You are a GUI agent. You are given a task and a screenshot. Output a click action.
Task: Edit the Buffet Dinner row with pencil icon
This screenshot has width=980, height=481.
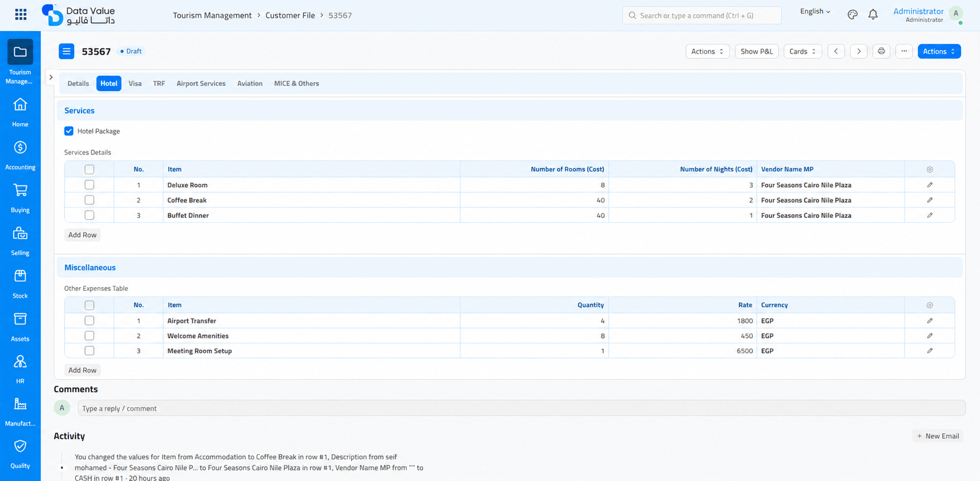pos(930,216)
